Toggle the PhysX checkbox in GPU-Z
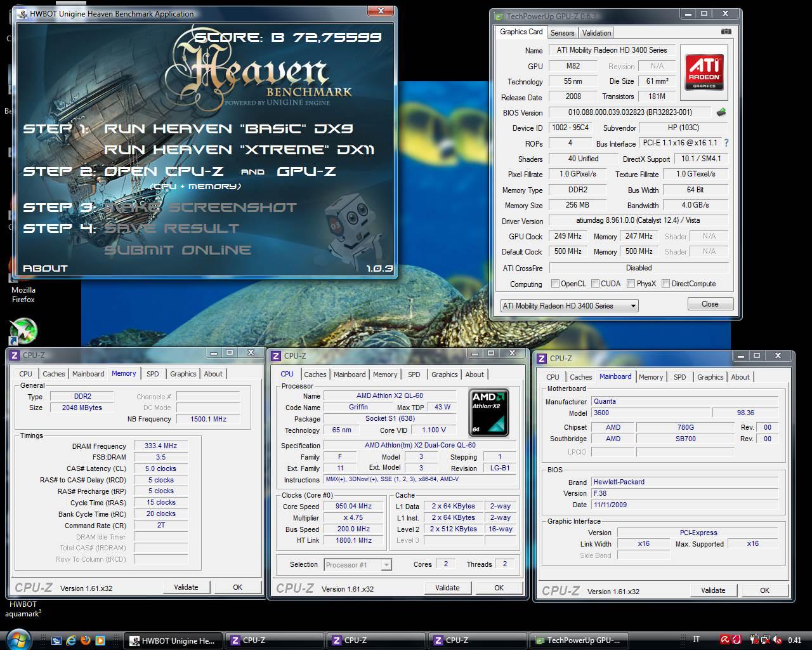Viewport: 812px width, 650px height. (631, 284)
